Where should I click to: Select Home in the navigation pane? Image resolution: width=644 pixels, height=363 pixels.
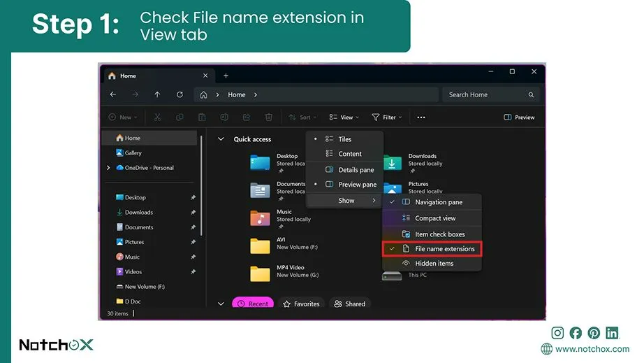point(149,138)
